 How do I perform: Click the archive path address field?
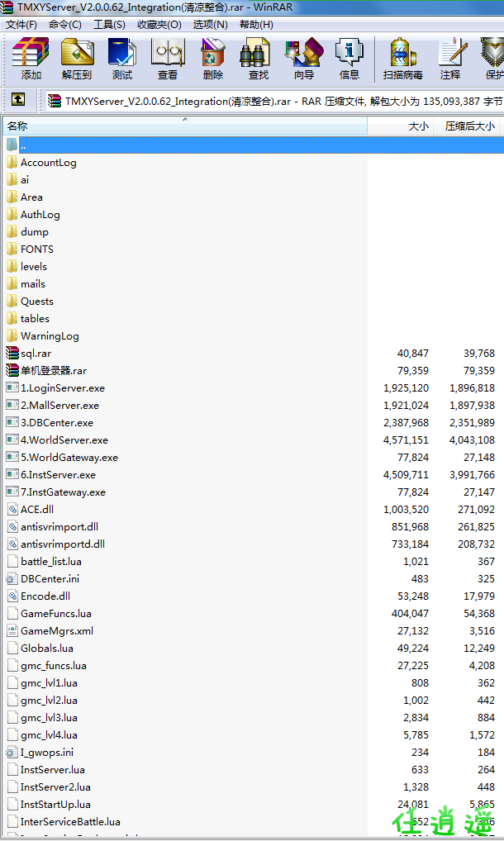[x=274, y=101]
